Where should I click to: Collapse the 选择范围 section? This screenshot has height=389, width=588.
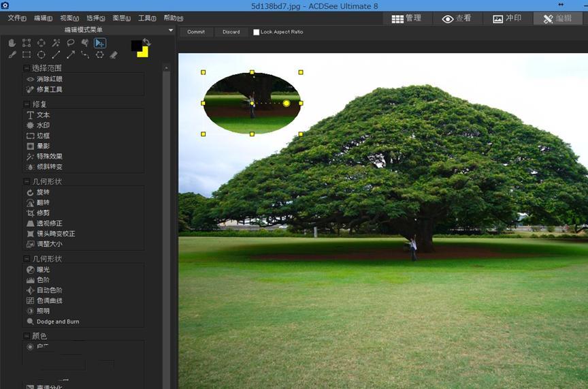tap(27, 68)
